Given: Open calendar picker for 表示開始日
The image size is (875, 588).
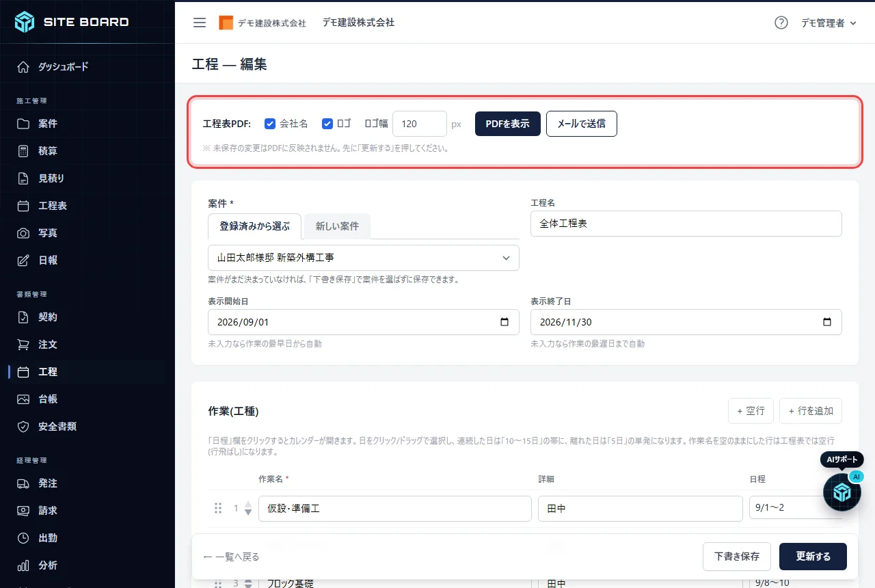Looking at the screenshot, I should tap(504, 322).
